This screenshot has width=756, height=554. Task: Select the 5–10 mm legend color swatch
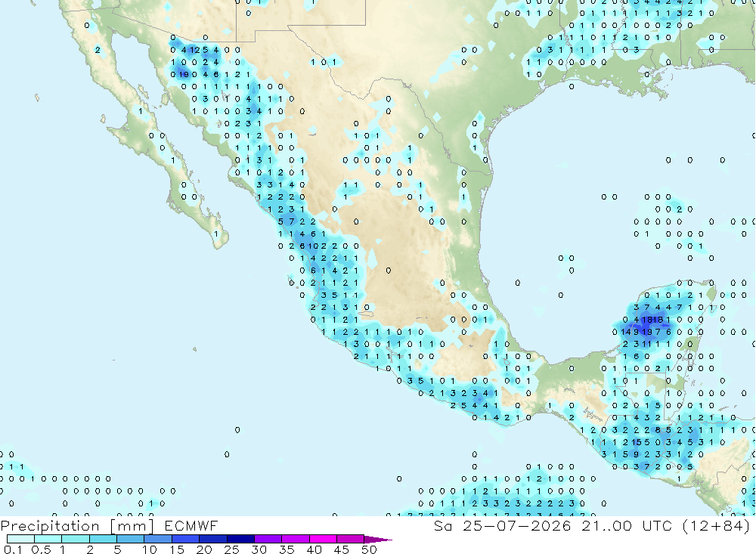130,539
